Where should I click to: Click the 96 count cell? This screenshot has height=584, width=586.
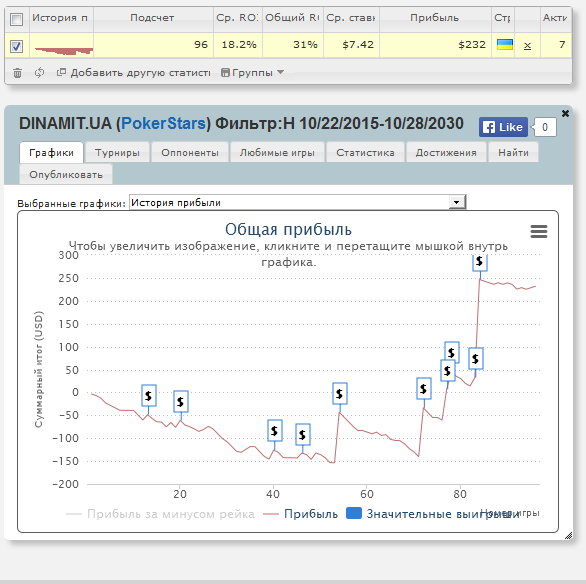tap(153, 45)
